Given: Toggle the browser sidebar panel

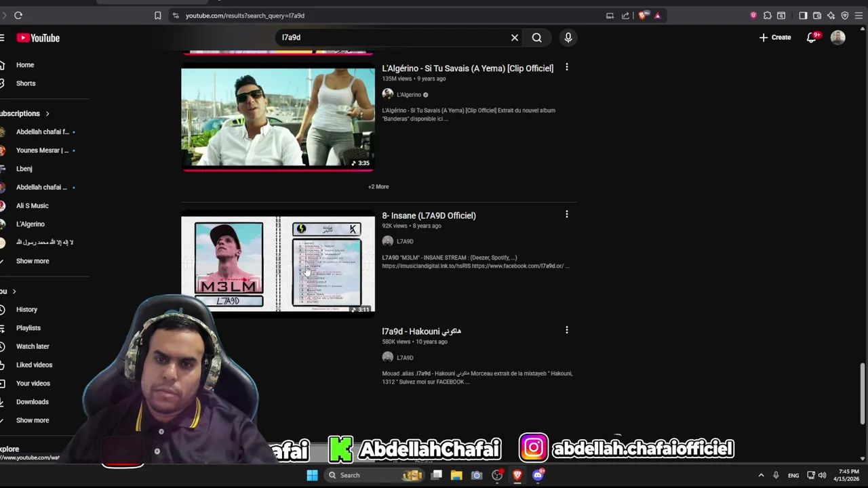Looking at the screenshot, I should pyautogui.click(x=803, y=15).
